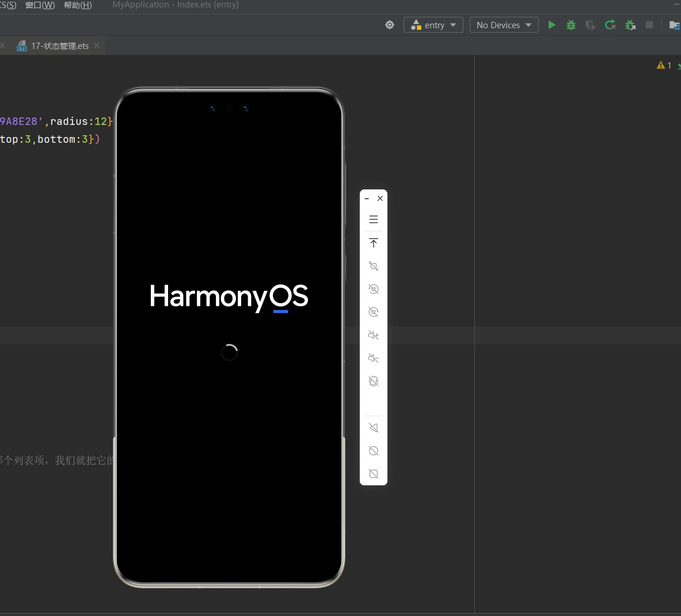Expand the No Devices selector

point(504,25)
